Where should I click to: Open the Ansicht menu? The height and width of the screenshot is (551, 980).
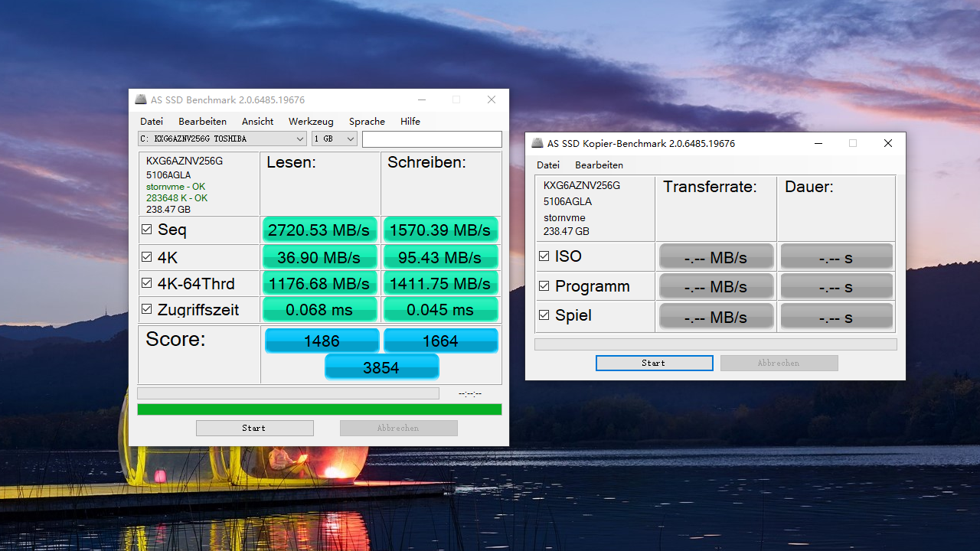[x=257, y=121]
